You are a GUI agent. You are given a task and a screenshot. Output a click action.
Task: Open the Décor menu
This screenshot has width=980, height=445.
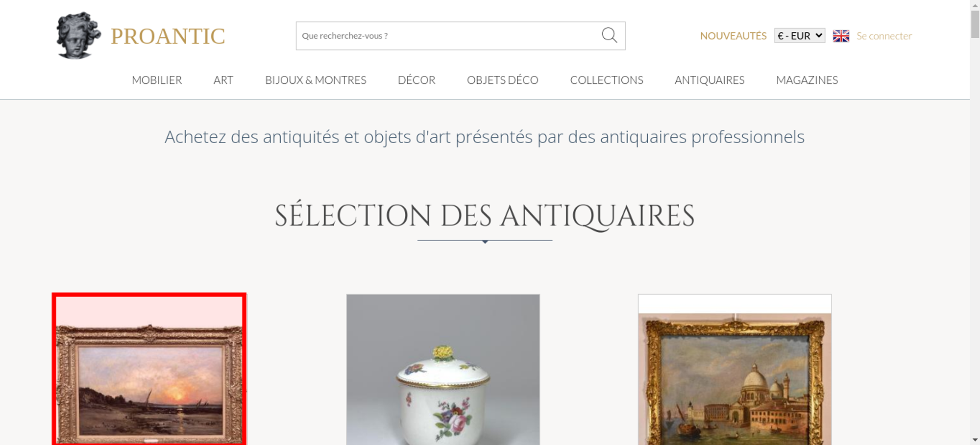coord(416,80)
